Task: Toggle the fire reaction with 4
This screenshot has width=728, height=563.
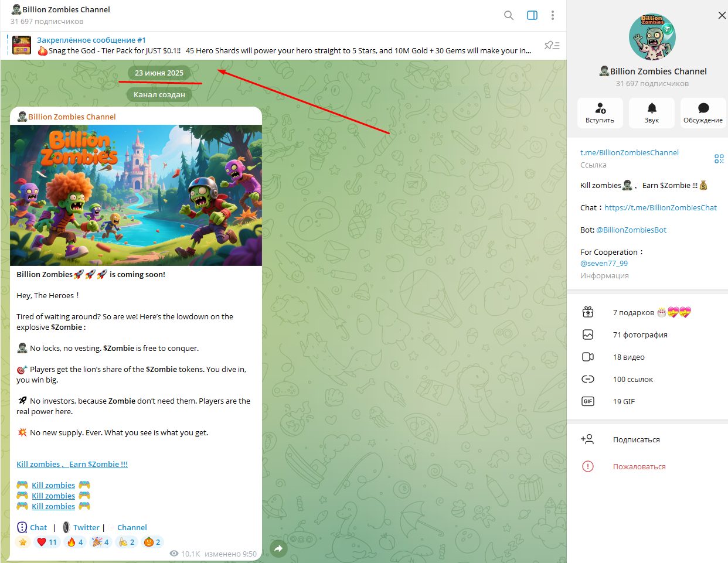Action: pos(75,542)
